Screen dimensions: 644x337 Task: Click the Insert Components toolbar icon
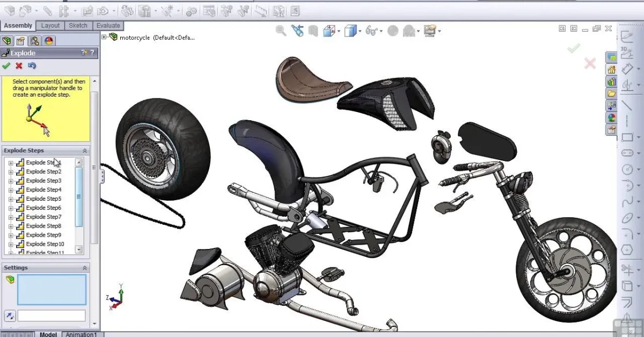(x=26, y=10)
